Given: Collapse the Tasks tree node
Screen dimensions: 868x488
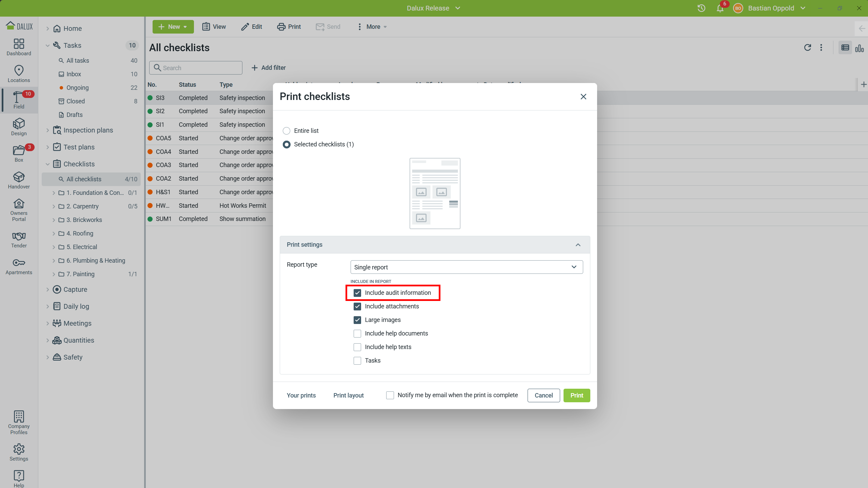Looking at the screenshot, I should pyautogui.click(x=47, y=45).
